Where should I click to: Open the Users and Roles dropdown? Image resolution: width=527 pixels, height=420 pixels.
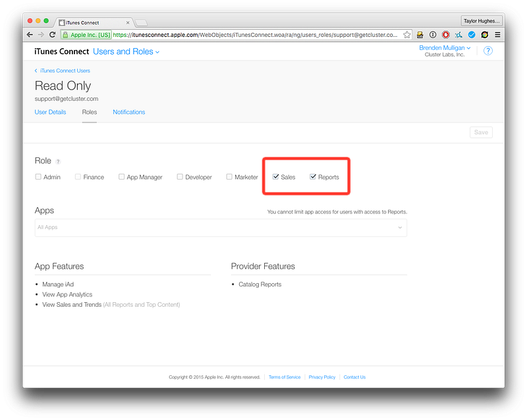tap(126, 51)
